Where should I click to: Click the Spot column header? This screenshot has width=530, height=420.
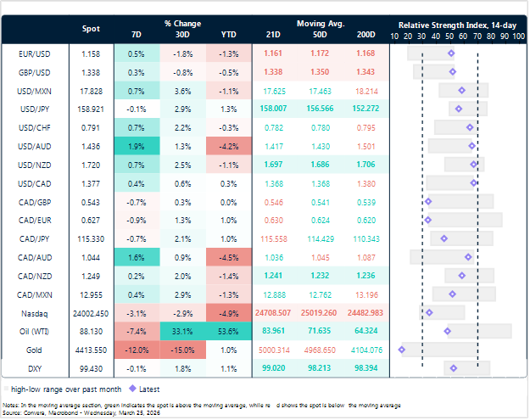pyautogui.click(x=92, y=29)
